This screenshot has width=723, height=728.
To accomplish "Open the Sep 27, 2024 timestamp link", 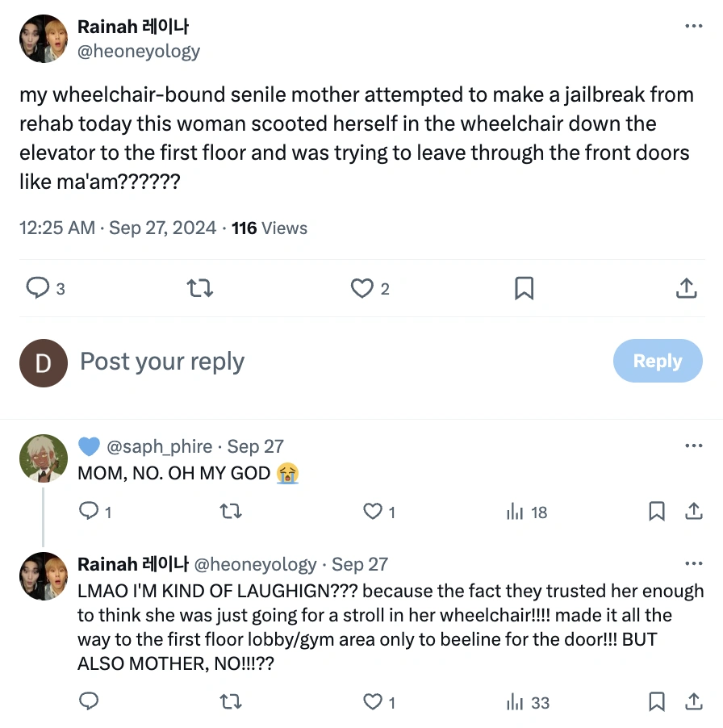I will tap(162, 228).
